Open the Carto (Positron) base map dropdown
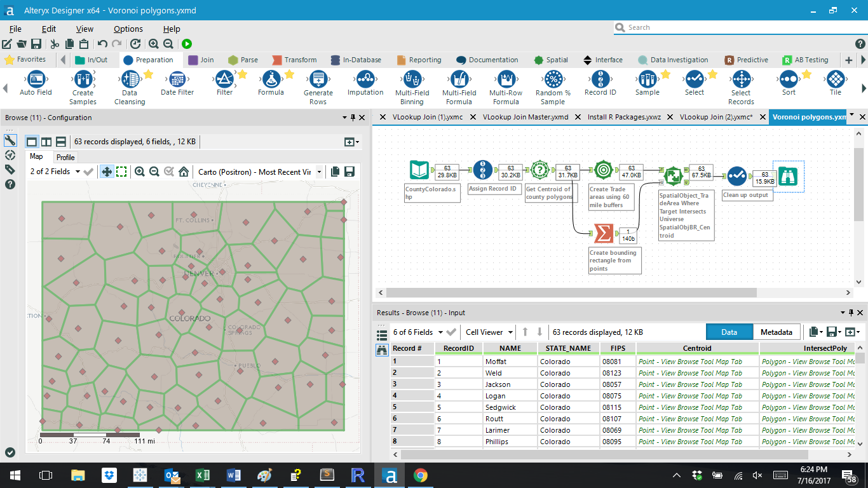This screenshot has height=488, width=868. coord(320,172)
